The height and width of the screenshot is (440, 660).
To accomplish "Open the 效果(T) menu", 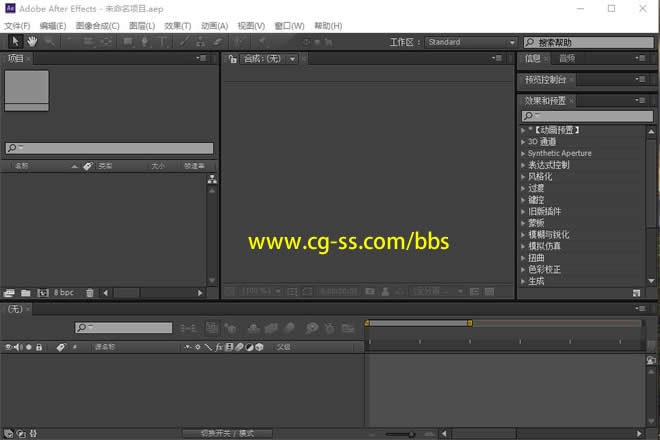I will [177, 25].
